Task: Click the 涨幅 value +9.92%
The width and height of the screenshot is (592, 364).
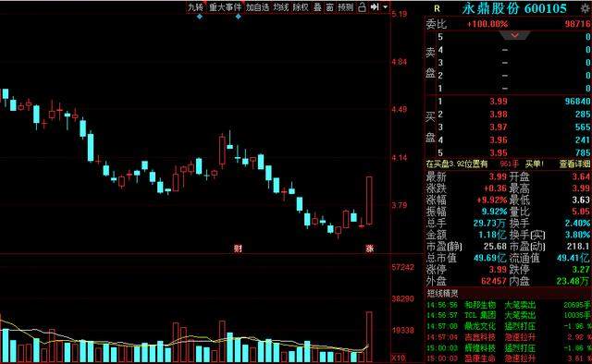Action: (491, 200)
